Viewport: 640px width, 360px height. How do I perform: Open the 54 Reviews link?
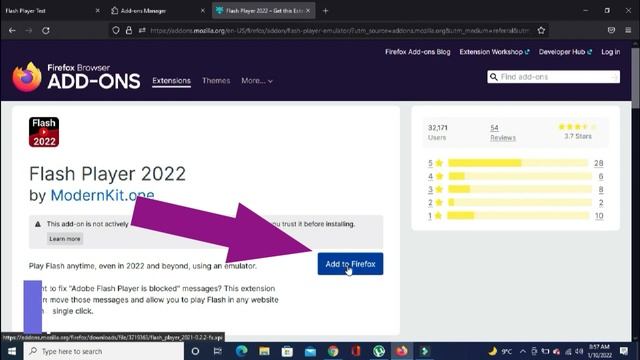click(x=503, y=133)
